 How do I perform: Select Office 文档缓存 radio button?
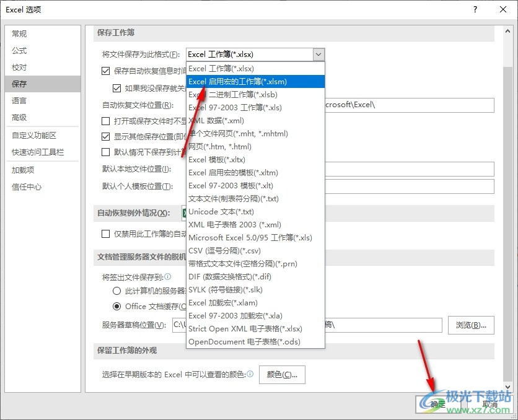pos(116,307)
